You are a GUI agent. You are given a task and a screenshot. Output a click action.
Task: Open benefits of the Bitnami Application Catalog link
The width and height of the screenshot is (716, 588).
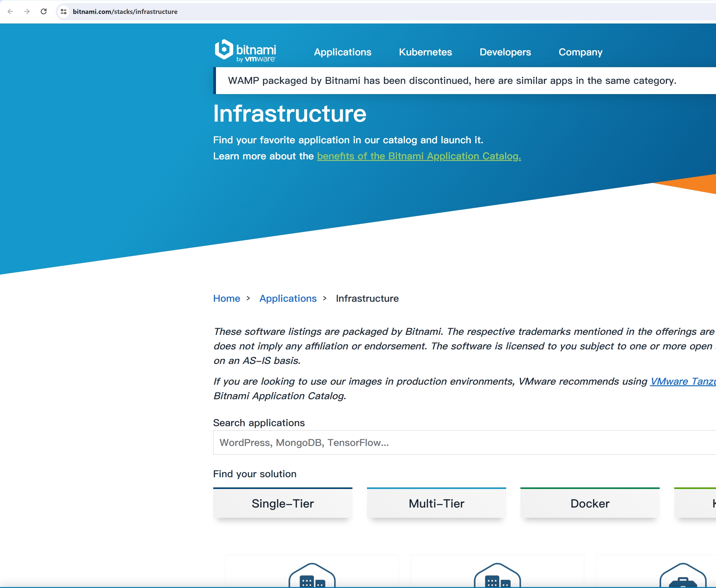[419, 156]
